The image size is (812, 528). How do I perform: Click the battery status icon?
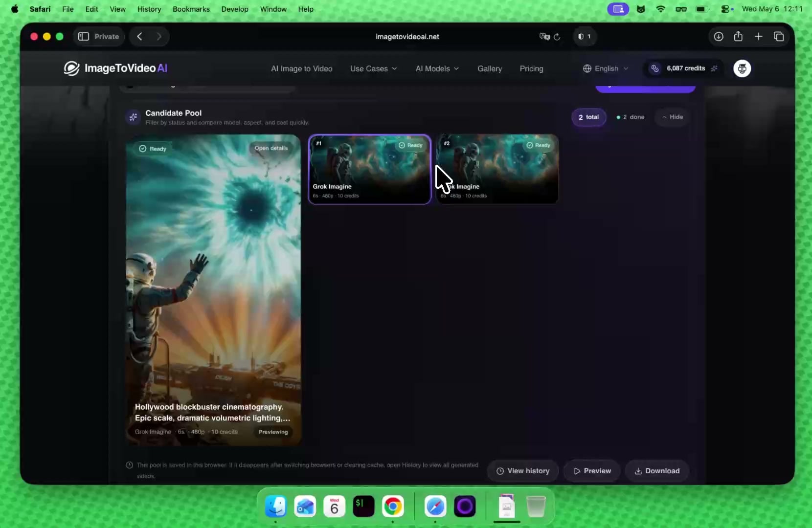tap(702, 9)
